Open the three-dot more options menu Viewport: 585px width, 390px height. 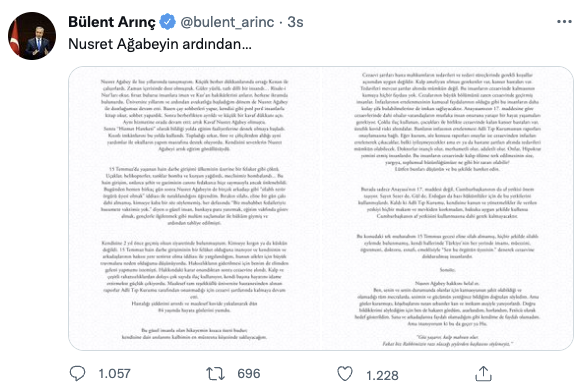pyautogui.click(x=564, y=22)
